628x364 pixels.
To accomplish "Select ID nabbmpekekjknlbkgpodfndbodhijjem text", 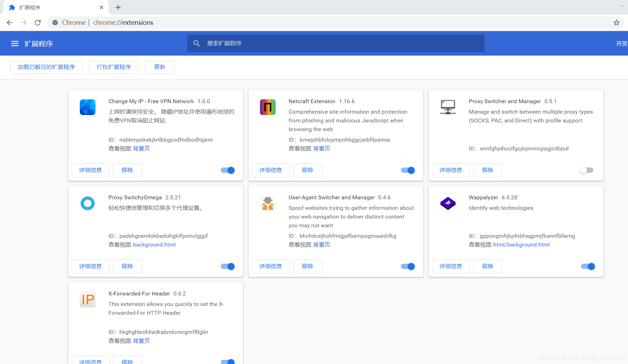I will [161, 140].
